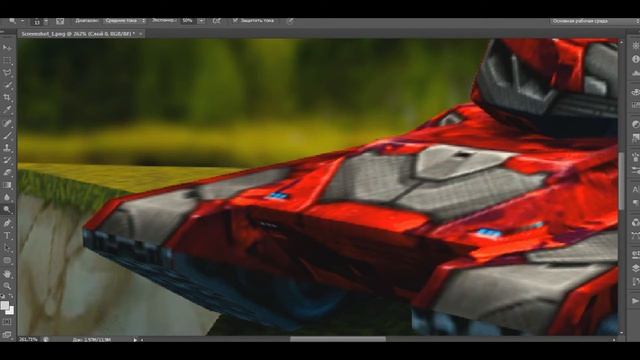Screen dimensions: 640x360
Task: Open the exposure slider arrow
Action: point(201,21)
